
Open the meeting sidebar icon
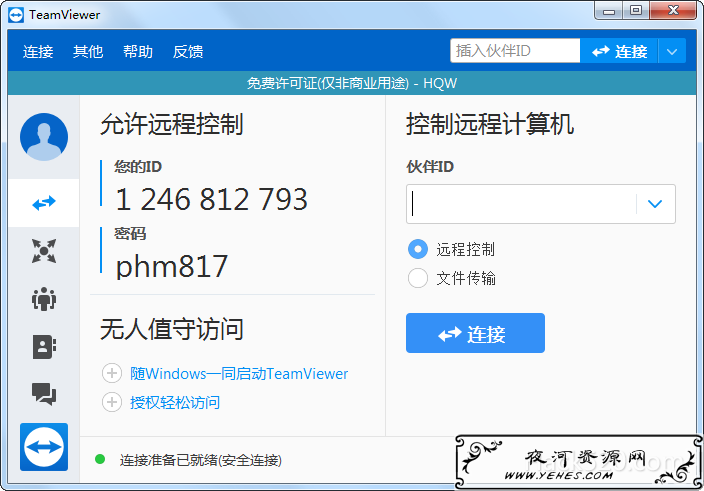tap(44, 299)
